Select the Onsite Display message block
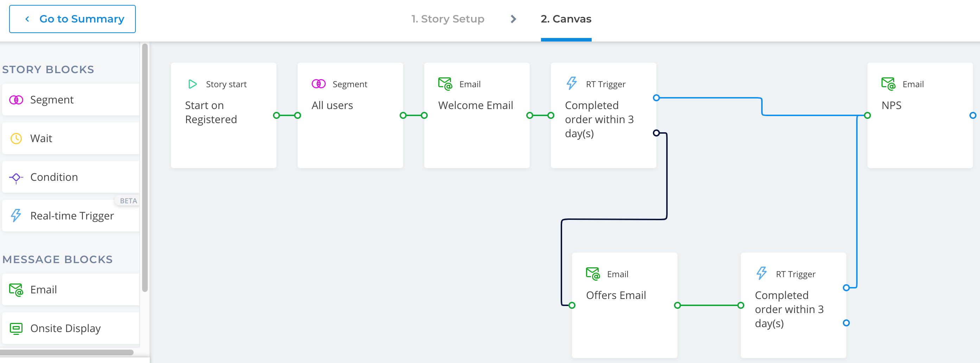The image size is (980, 363). pyautogui.click(x=71, y=329)
